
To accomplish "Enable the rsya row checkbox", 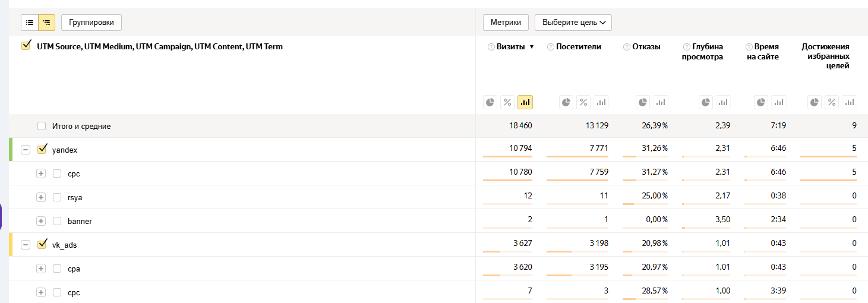I will (x=57, y=197).
